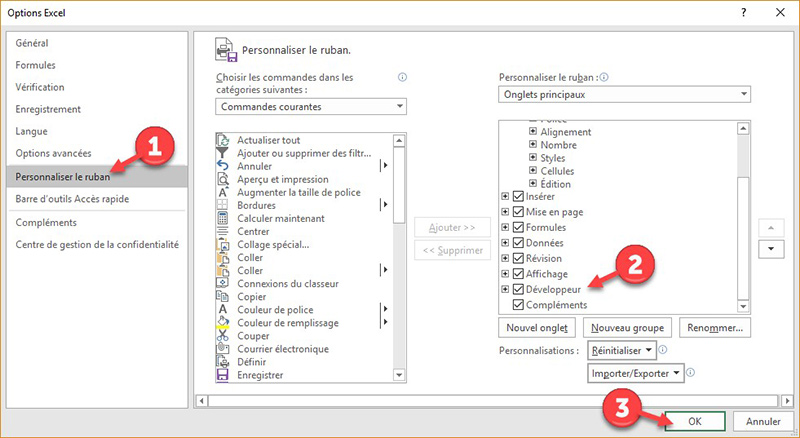Click the Couper scissors icon

223,336
